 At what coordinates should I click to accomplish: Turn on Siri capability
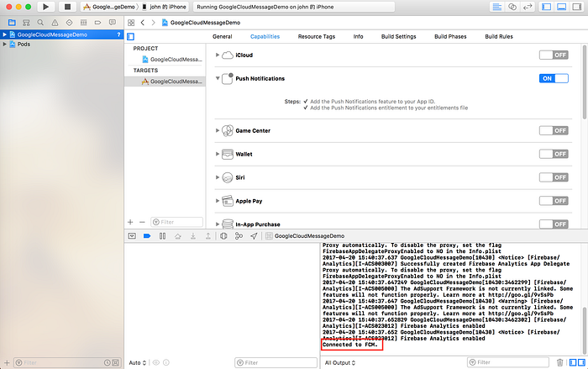tap(554, 177)
